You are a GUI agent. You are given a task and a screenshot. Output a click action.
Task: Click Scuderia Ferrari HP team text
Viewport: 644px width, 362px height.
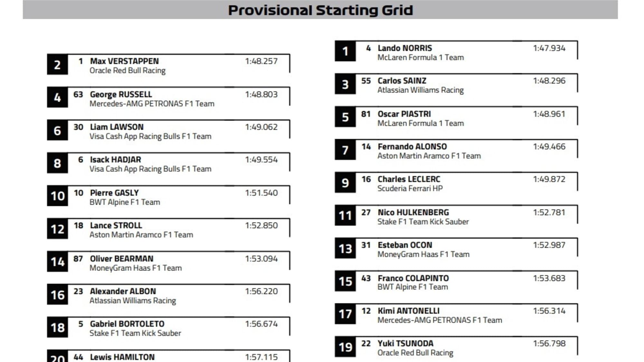pos(410,189)
